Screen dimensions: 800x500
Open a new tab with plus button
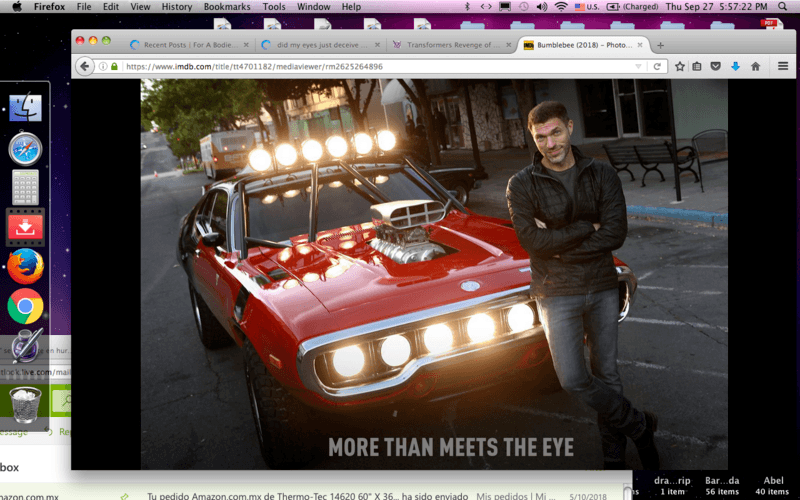(x=660, y=45)
